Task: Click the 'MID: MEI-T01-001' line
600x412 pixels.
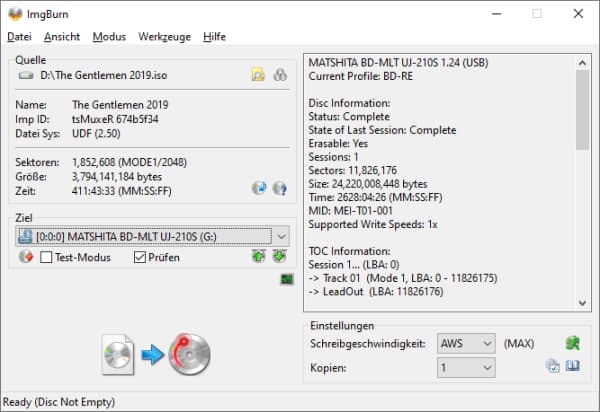Action: click(351, 211)
